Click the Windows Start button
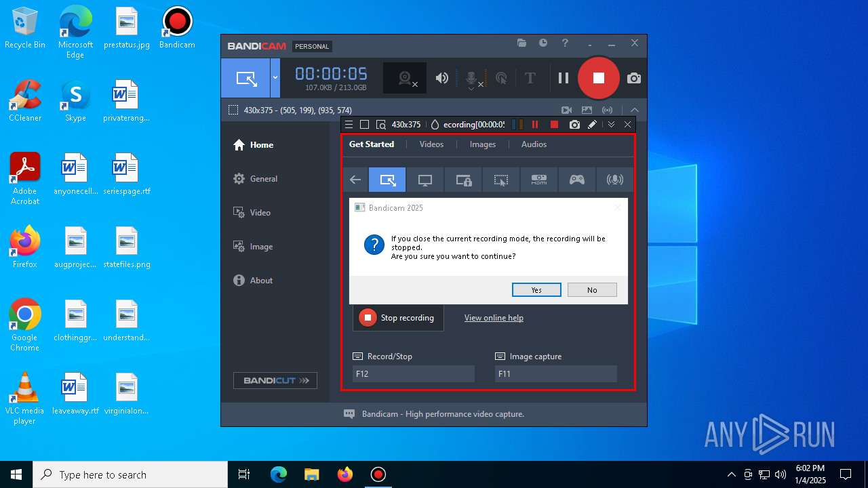868x488 pixels. pos(16,474)
